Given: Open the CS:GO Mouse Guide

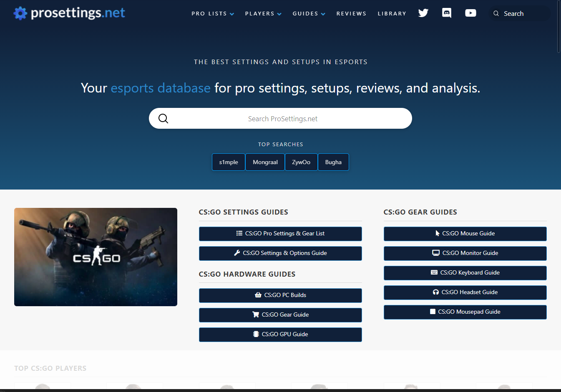Looking at the screenshot, I should [x=465, y=234].
